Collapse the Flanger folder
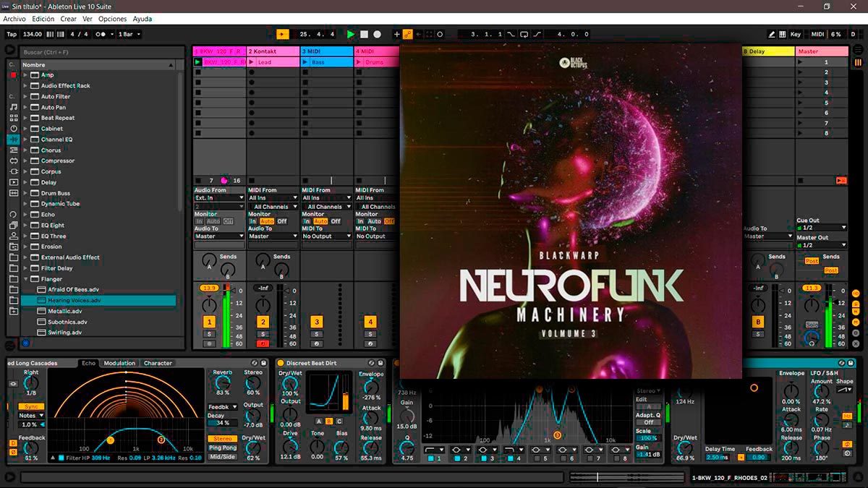 [25, 279]
